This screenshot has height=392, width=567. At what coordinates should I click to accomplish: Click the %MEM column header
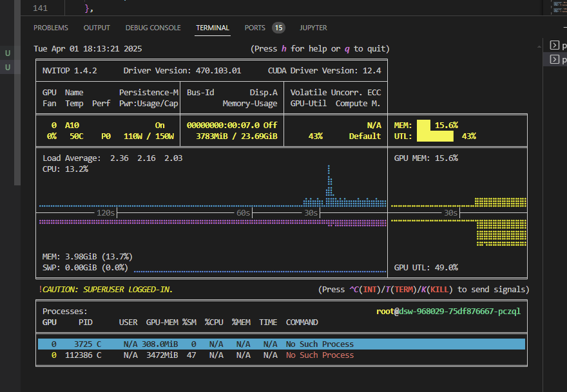pos(241,322)
